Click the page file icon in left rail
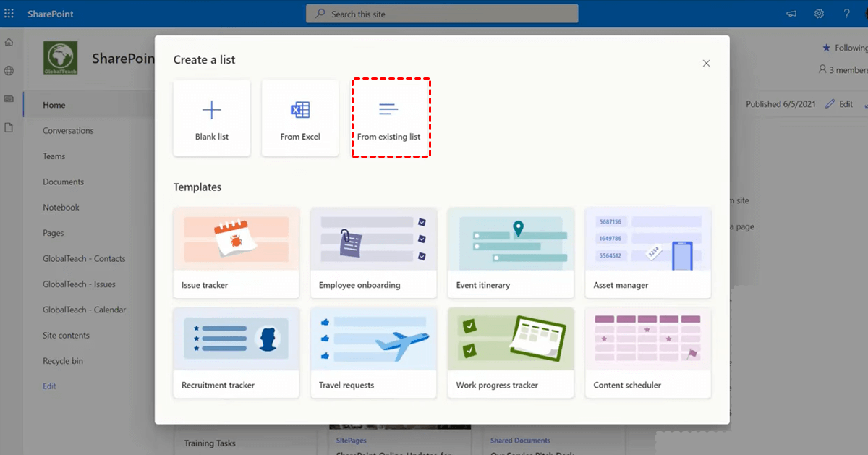Viewport: 868px width, 455px height. [x=9, y=127]
